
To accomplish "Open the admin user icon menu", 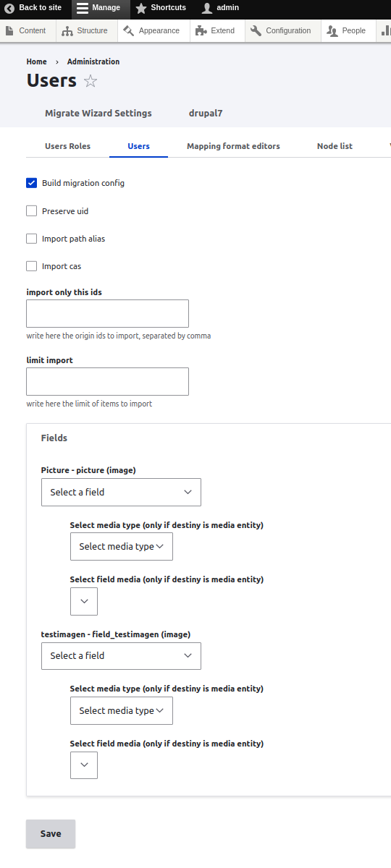I will pos(207,8).
